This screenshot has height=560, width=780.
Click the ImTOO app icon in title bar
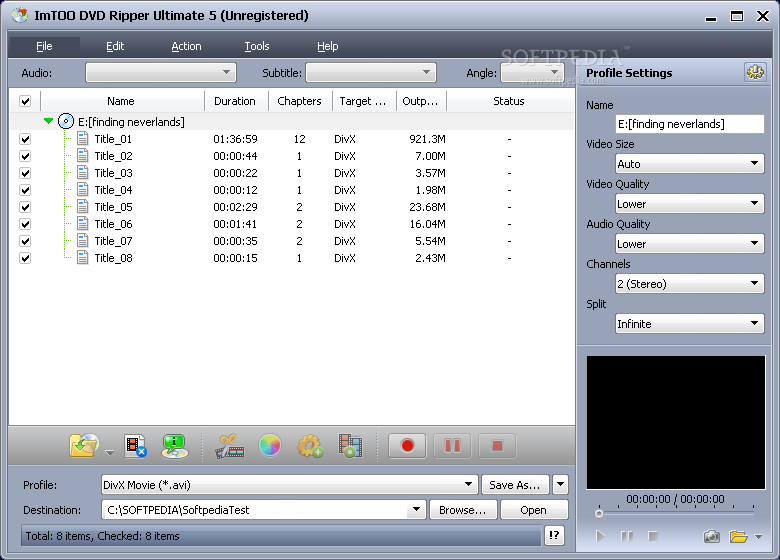click(x=20, y=15)
